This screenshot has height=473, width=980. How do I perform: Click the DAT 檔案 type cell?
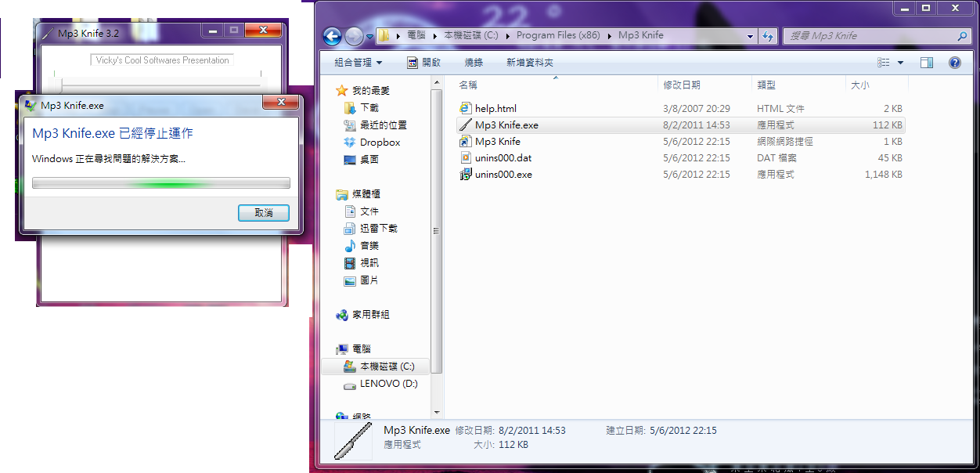pos(778,157)
